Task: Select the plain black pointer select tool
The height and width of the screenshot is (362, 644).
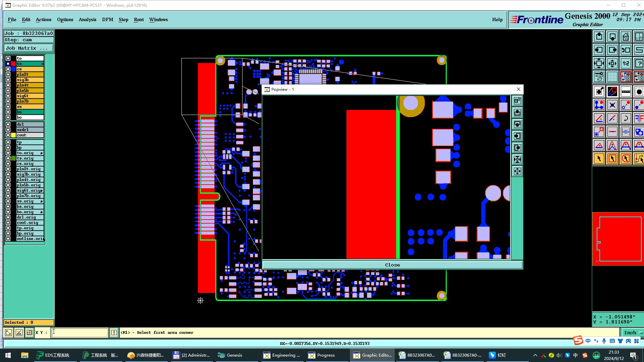Action: pos(599,159)
